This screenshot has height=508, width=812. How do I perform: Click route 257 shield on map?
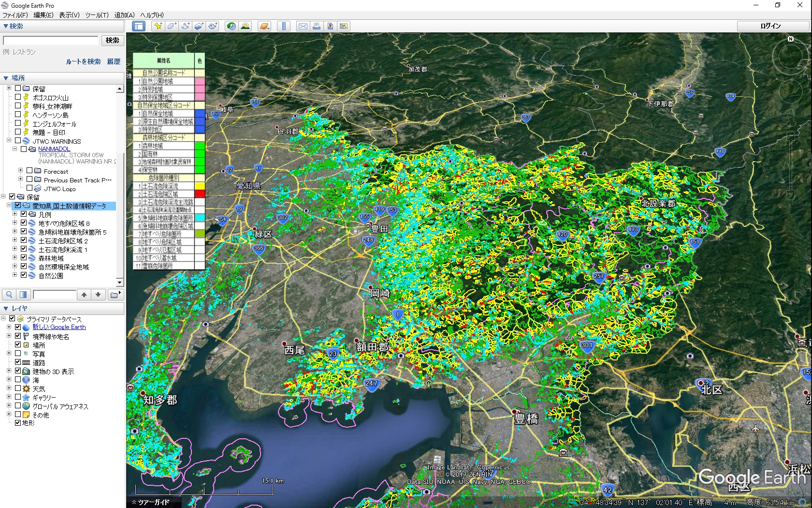598,277
